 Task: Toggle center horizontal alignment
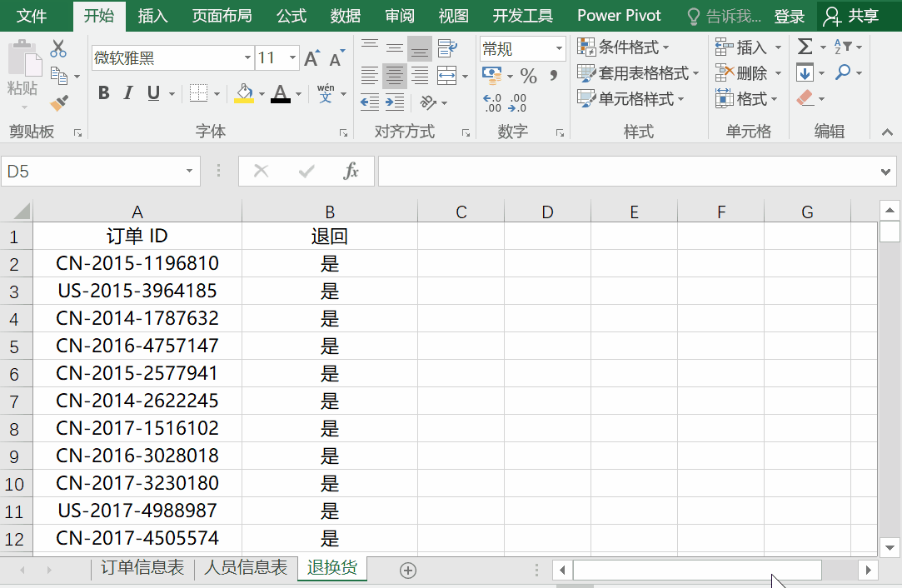(x=395, y=75)
